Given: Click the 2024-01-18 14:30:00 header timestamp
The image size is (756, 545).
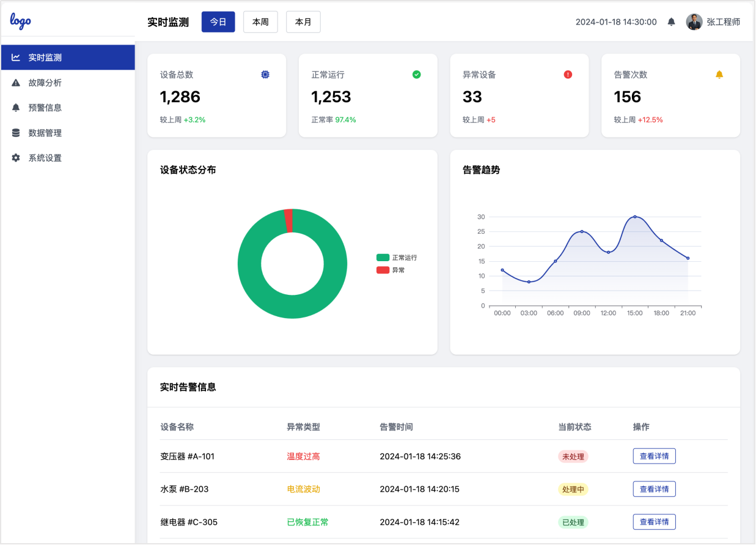Looking at the screenshot, I should pyautogui.click(x=616, y=22).
